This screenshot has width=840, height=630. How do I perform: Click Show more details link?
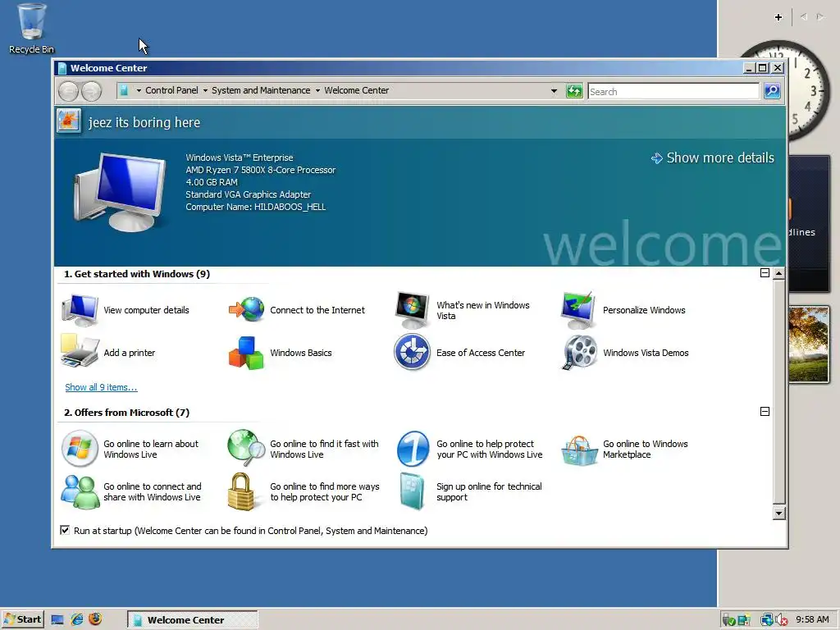(713, 157)
